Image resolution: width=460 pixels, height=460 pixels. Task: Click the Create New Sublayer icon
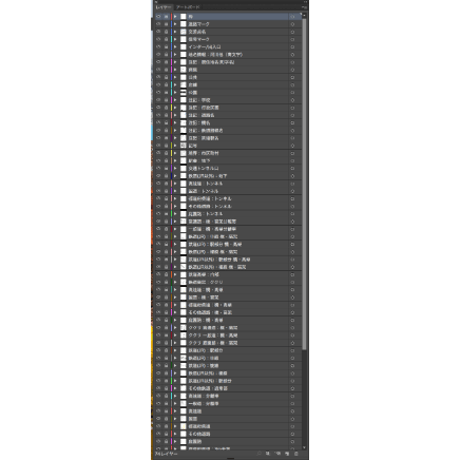(x=277, y=454)
